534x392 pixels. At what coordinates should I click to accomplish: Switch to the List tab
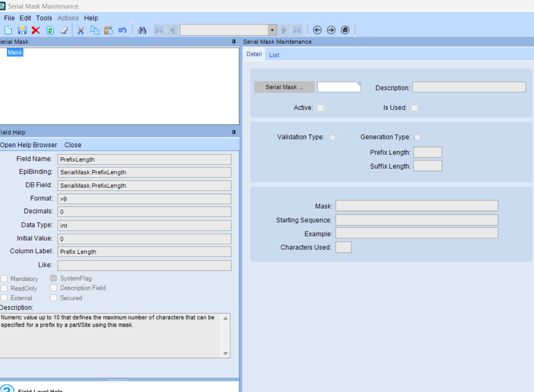(274, 54)
